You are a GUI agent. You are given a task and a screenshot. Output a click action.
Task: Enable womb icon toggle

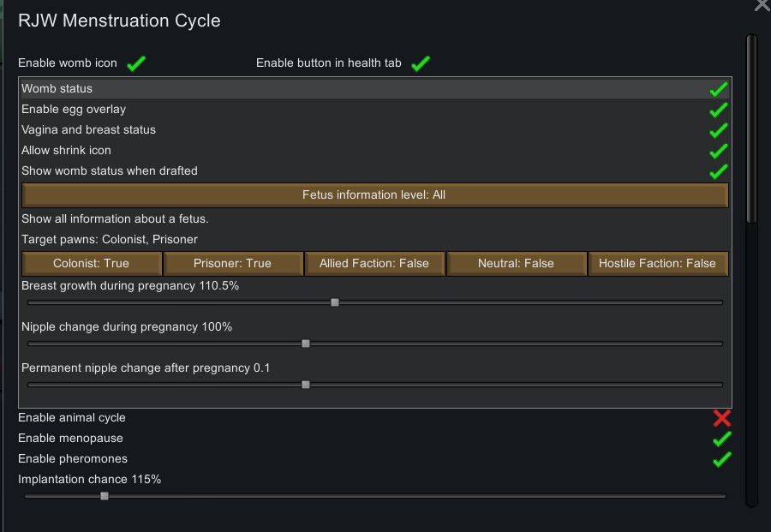(x=134, y=63)
